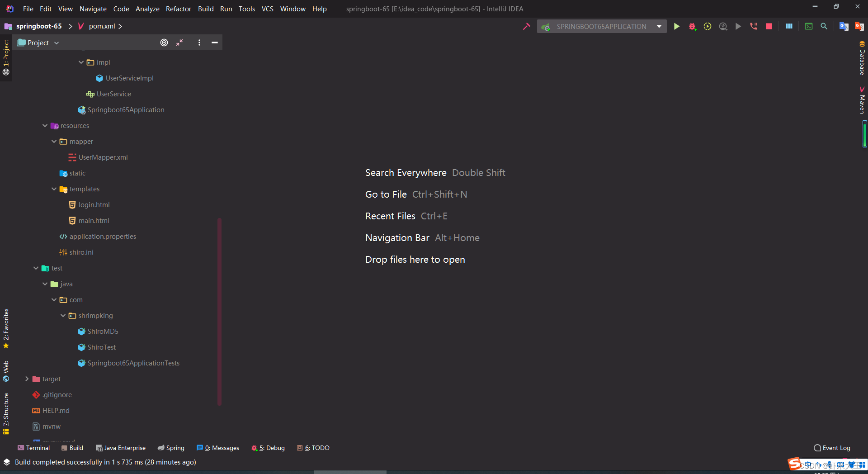Start debugging with the bug icon

692,26
